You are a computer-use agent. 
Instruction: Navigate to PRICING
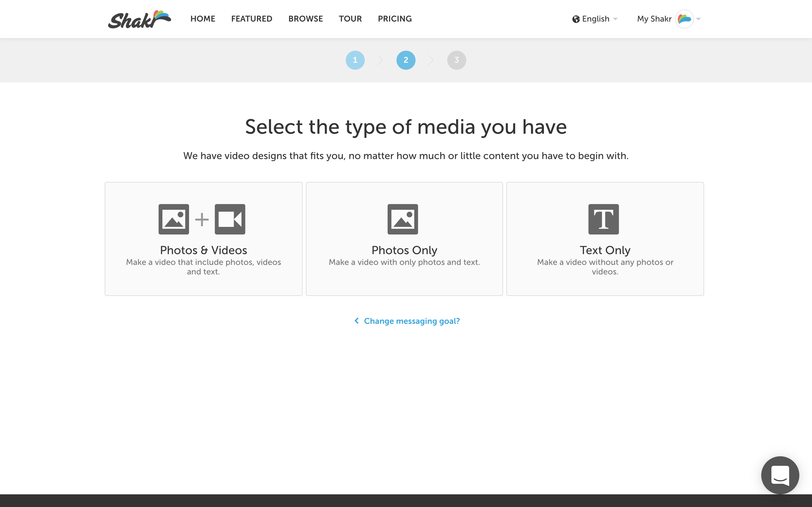point(395,19)
